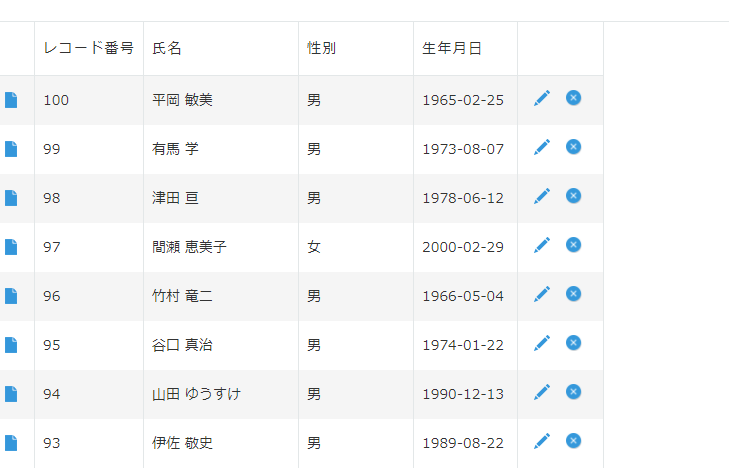Click the name 山田 ゆうすけ
Viewport: 729px width, 468px height.
tap(196, 394)
